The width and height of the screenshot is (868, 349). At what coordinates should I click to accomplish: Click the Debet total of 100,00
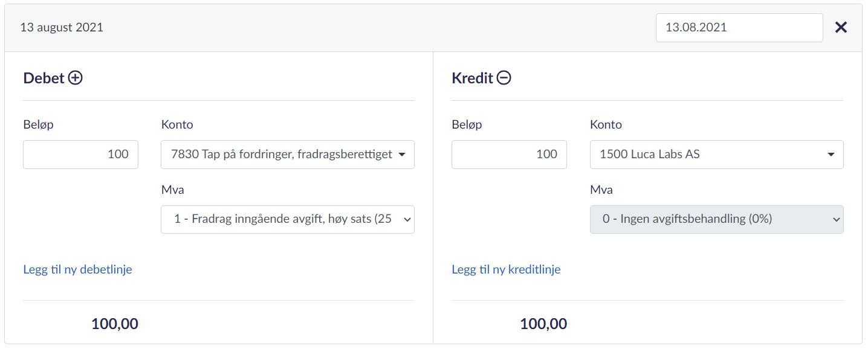point(115,324)
